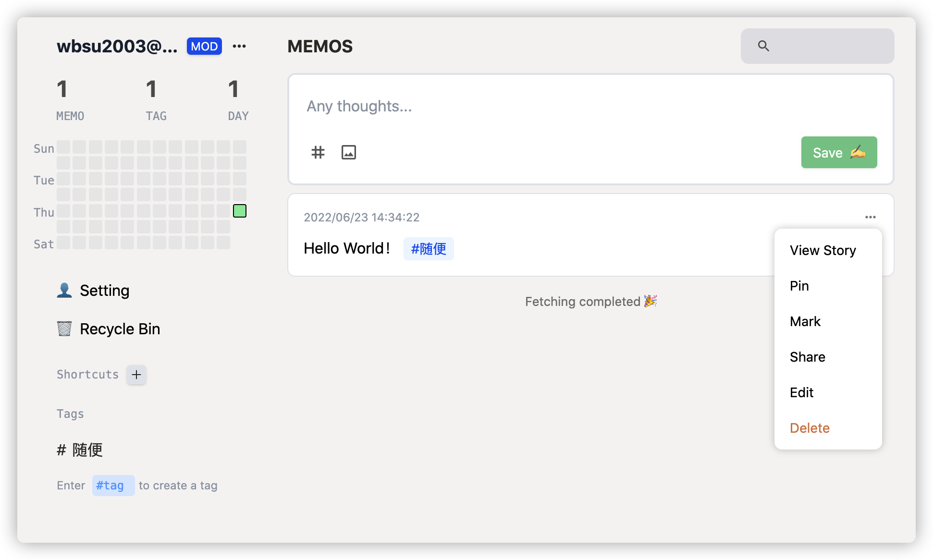The height and width of the screenshot is (560, 933).
Task: Select Delete from the context menu
Action: (810, 427)
